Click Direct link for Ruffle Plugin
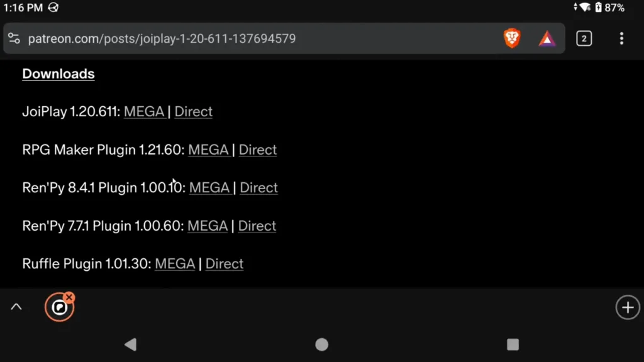The height and width of the screenshot is (362, 644). pos(224,263)
